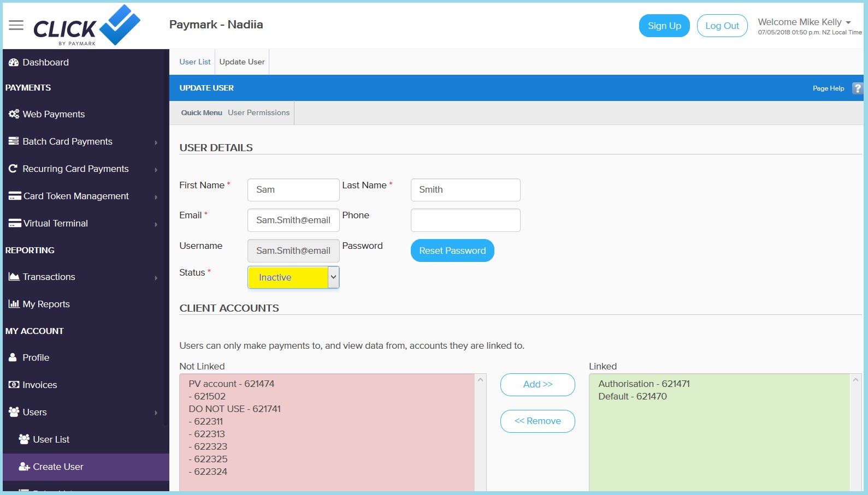The height and width of the screenshot is (495, 868).
Task: Click the empty Phone input field
Action: tap(465, 220)
